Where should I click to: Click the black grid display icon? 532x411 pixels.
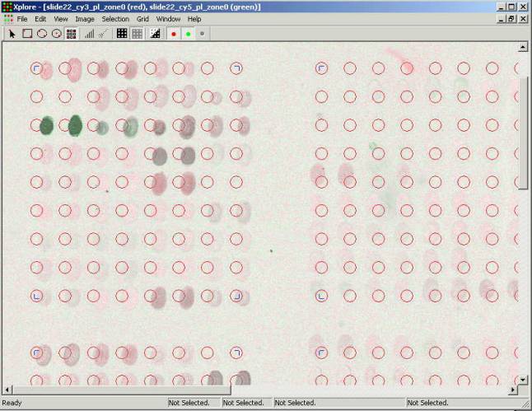point(122,34)
